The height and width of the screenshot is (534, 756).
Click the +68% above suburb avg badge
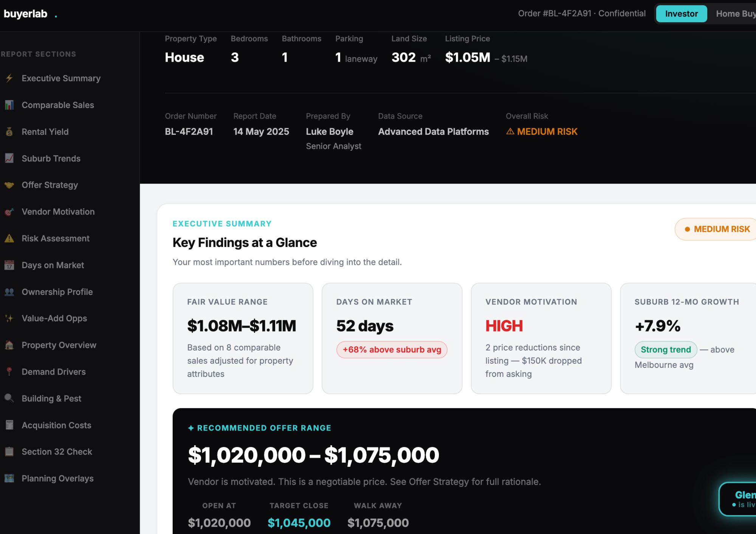pos(392,350)
